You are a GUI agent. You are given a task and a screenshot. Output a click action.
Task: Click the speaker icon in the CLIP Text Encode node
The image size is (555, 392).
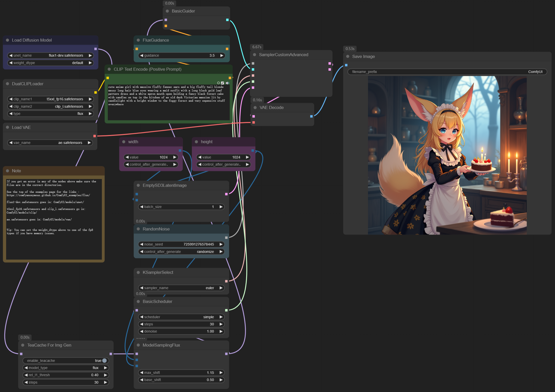pyautogui.click(x=227, y=83)
